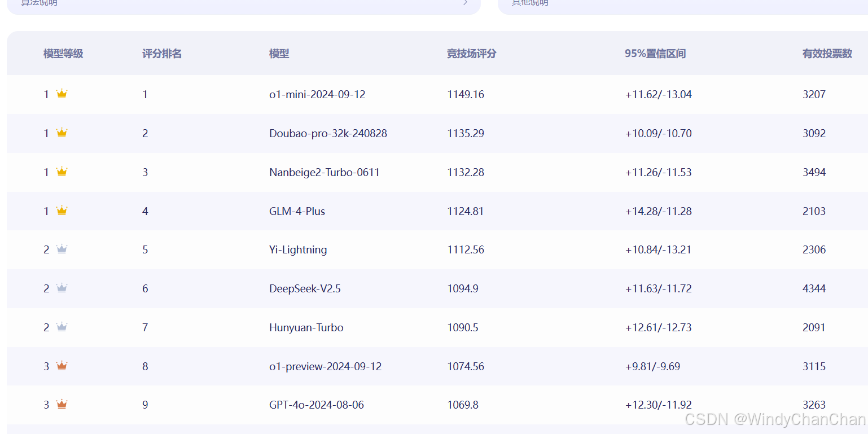
Task: Click the vote count 2306
Action: pos(814,249)
